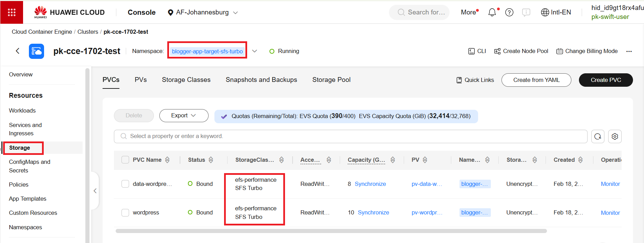This screenshot has height=243, width=644.
Task: Switch to the PVCs tab
Action: 111,80
